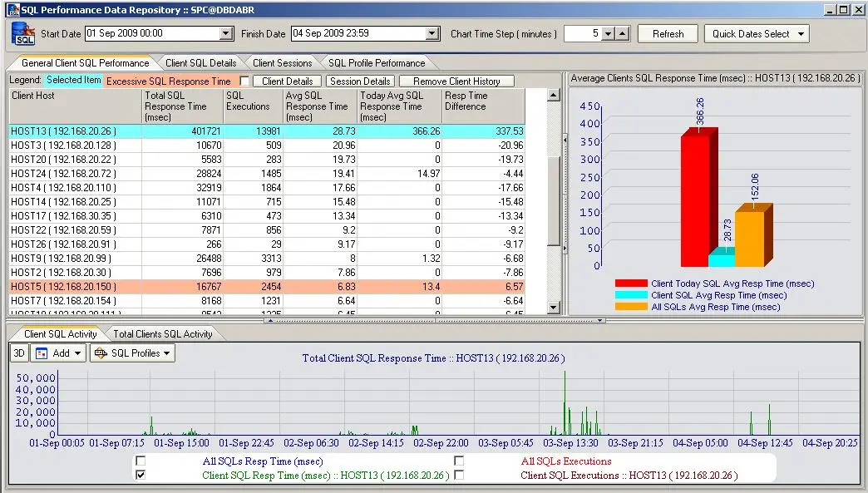Click the table's scroll down arrow
The width and height of the screenshot is (868, 493).
click(x=555, y=308)
